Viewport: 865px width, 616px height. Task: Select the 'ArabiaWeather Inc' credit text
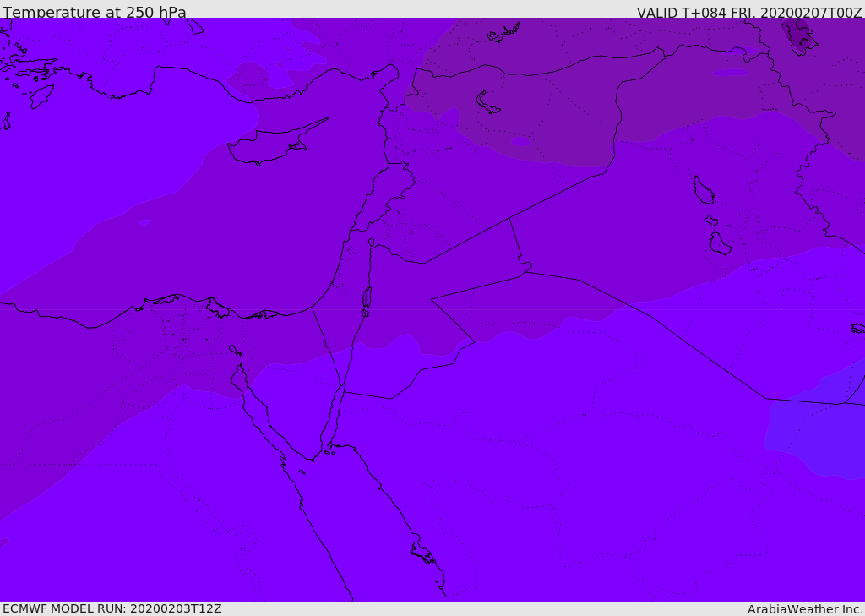click(x=804, y=609)
